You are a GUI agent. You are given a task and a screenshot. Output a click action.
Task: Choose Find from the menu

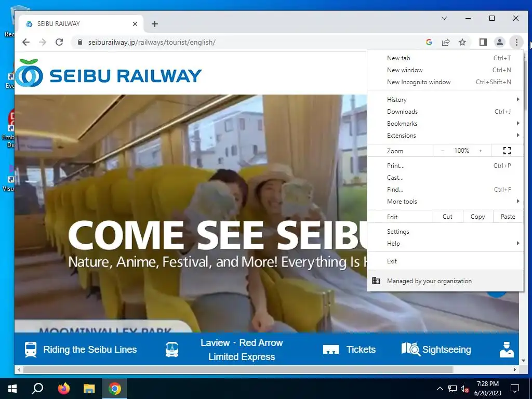pos(445,189)
